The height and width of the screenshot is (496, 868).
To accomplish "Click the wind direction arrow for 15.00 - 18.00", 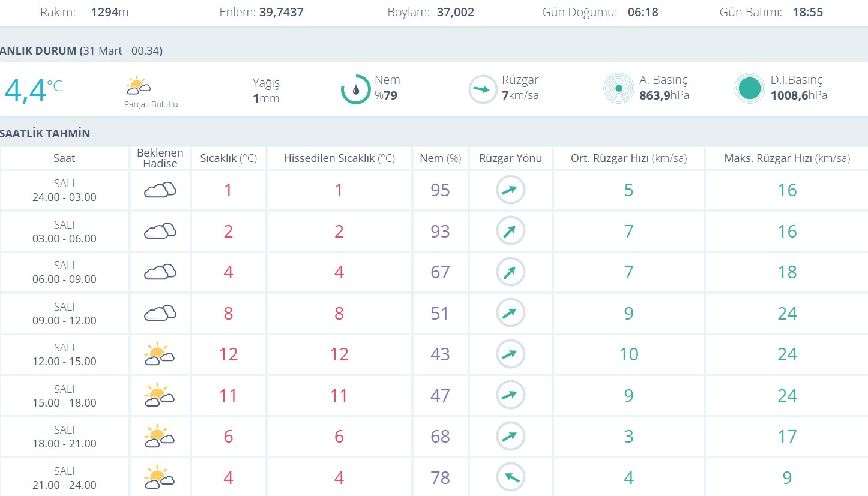I will click(x=510, y=395).
